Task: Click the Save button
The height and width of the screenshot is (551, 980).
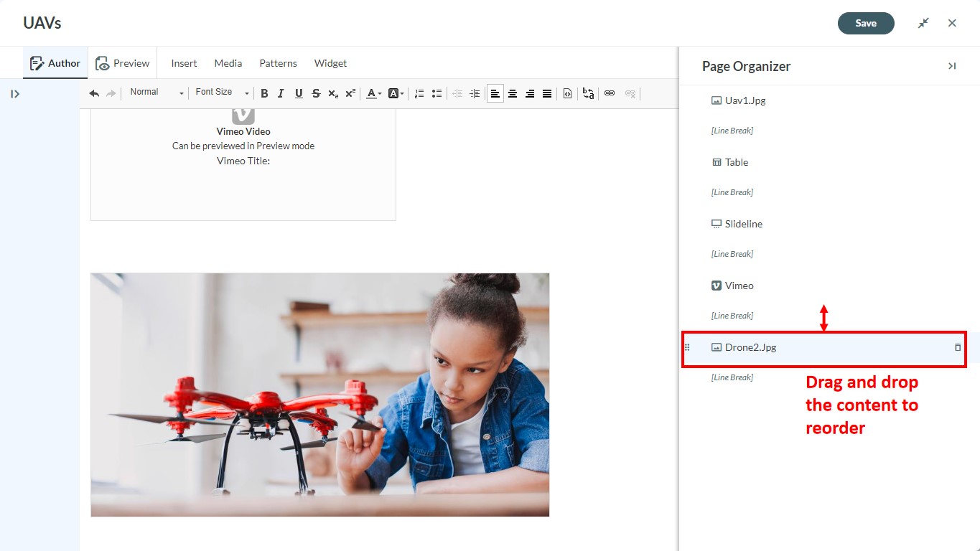Action: pos(866,23)
